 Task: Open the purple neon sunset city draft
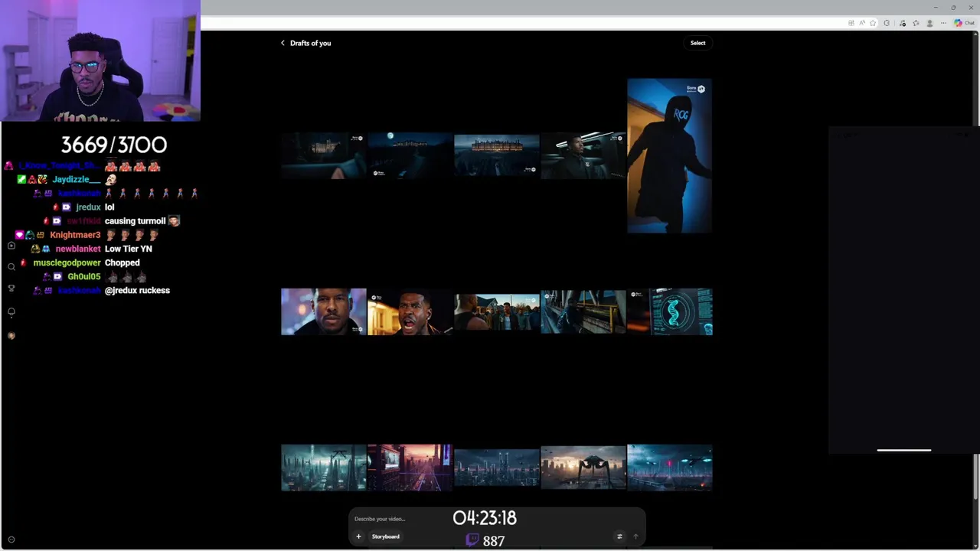click(x=410, y=468)
